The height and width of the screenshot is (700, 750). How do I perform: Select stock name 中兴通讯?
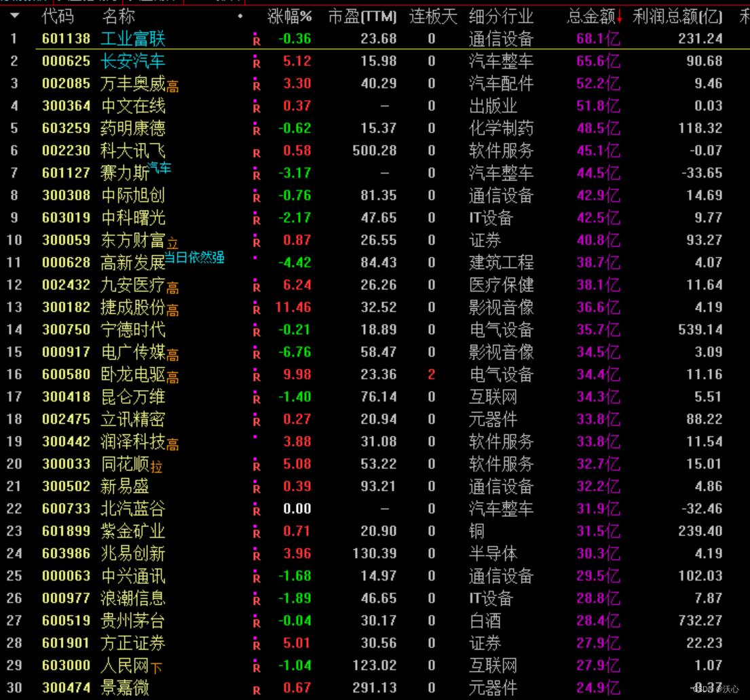pos(133,576)
